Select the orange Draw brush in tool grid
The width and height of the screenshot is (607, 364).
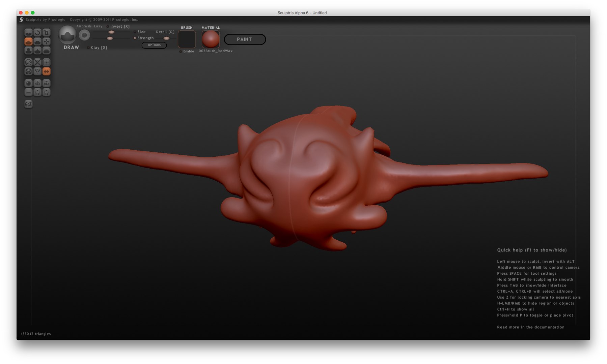coord(28,41)
